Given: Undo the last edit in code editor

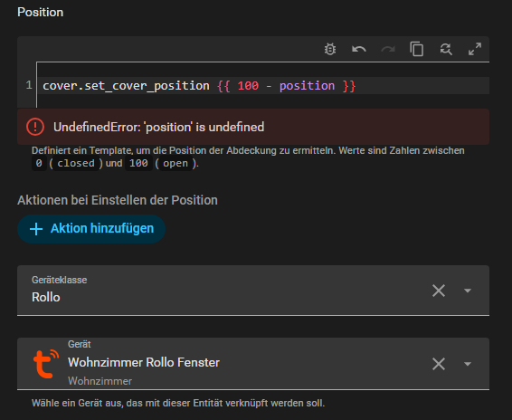Looking at the screenshot, I should click(x=359, y=50).
